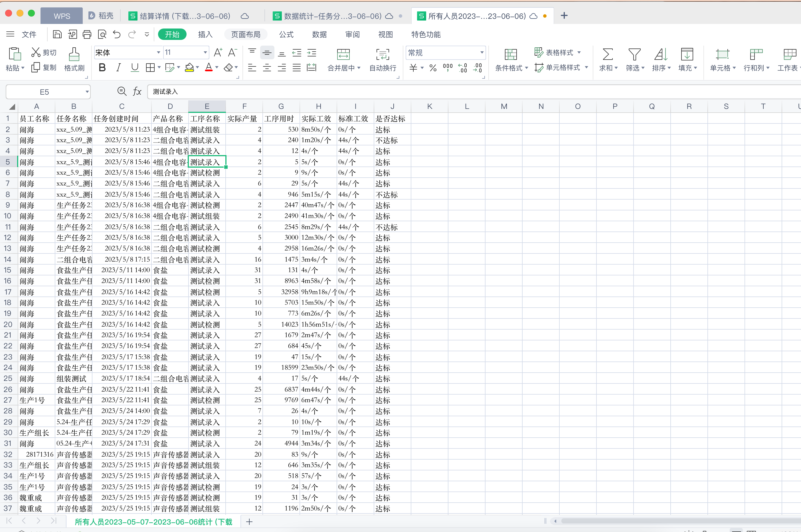Image resolution: width=801 pixels, height=532 pixels.
Task: Click the AutoSum sigma icon
Action: tap(608, 54)
